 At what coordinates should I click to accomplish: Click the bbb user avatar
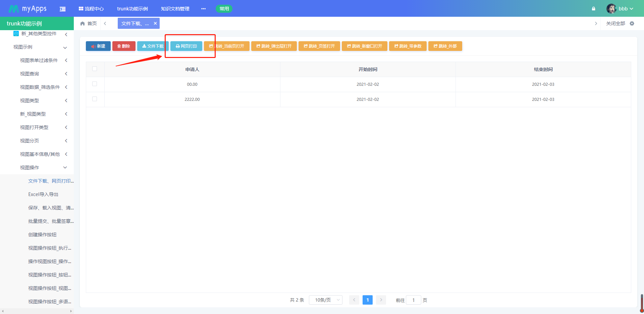pyautogui.click(x=611, y=9)
